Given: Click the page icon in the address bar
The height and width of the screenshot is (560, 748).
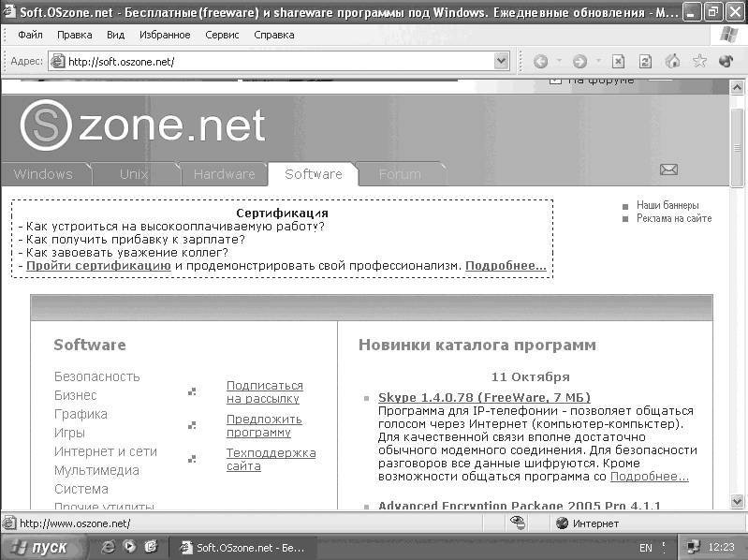Looking at the screenshot, I should [x=58, y=61].
